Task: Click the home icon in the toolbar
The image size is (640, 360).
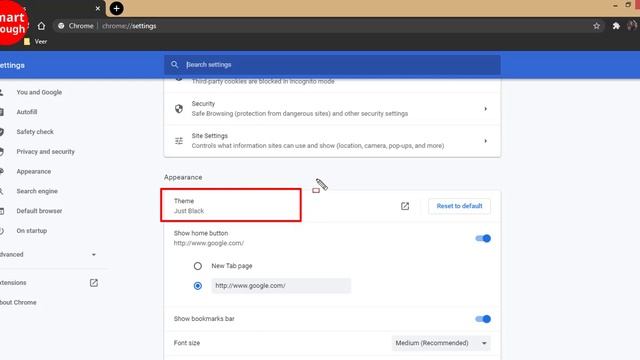Action: (x=41, y=26)
